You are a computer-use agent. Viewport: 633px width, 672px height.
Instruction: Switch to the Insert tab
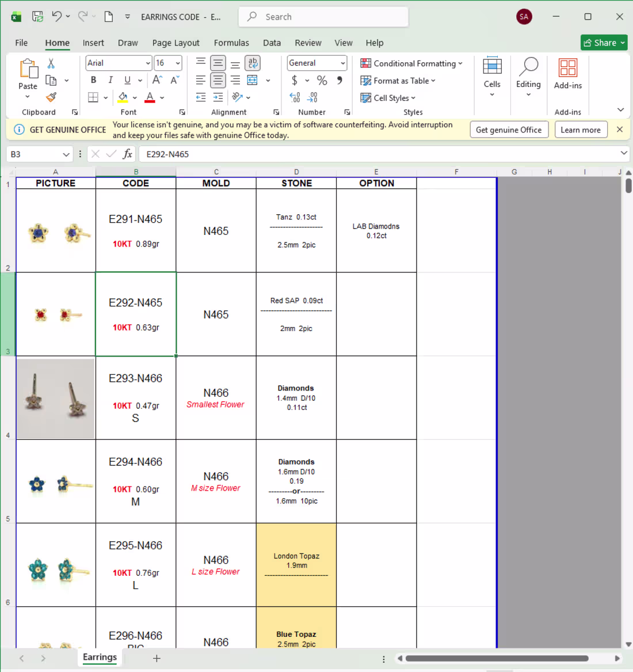93,43
